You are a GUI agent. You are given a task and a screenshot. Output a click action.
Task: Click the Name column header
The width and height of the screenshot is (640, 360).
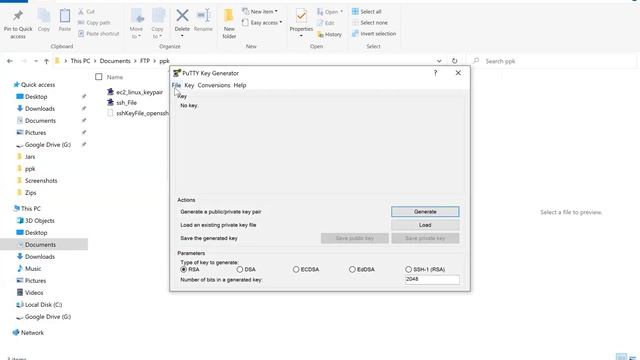(115, 77)
